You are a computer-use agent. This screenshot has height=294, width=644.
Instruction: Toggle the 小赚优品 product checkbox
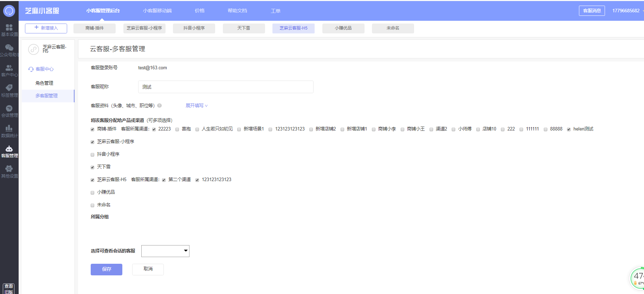(92, 193)
